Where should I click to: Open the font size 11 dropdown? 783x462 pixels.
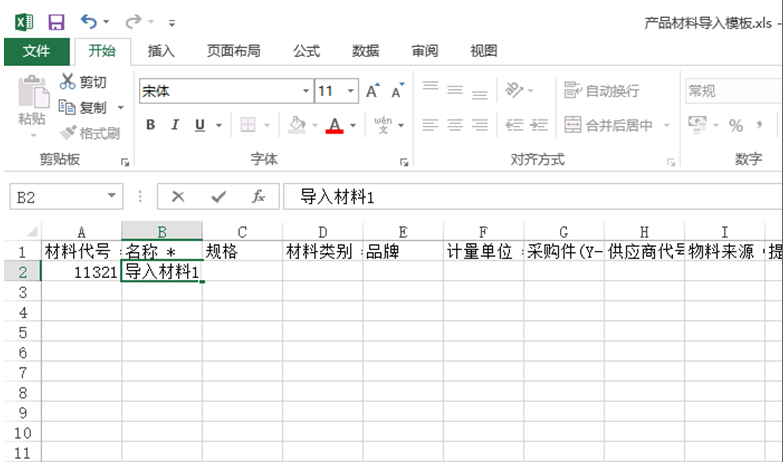click(351, 91)
